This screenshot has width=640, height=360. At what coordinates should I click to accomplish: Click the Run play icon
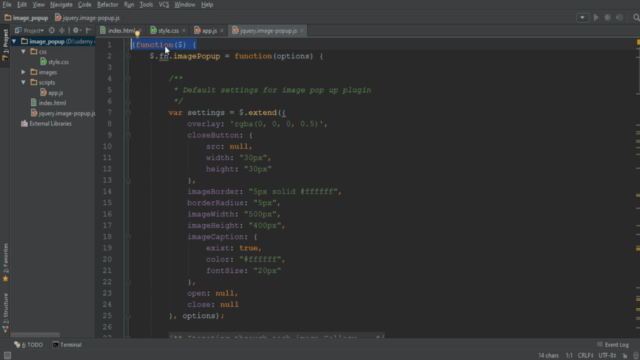(x=596, y=18)
